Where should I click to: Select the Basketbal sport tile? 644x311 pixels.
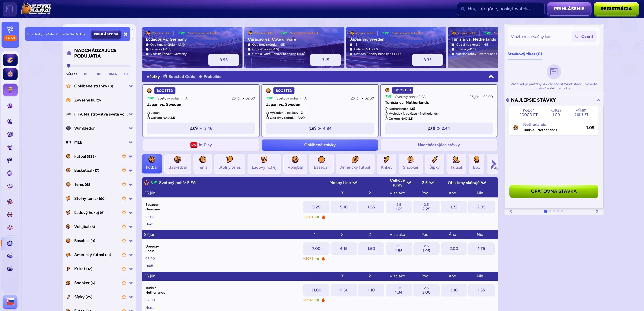177,163
